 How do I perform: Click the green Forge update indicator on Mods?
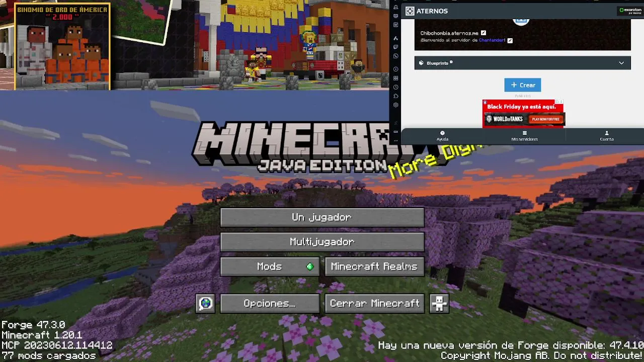310,266
